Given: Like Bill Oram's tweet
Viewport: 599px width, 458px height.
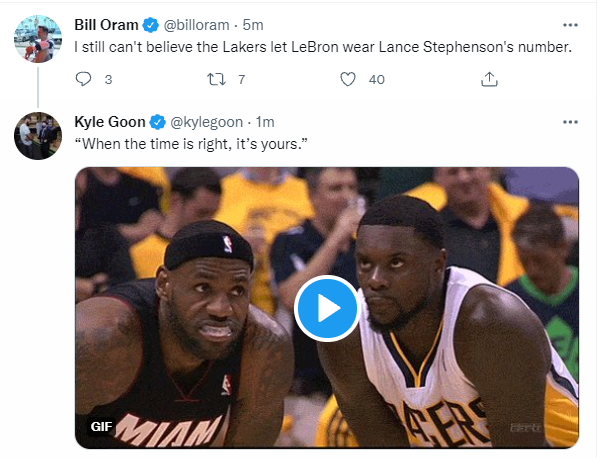Looking at the screenshot, I should (348, 79).
